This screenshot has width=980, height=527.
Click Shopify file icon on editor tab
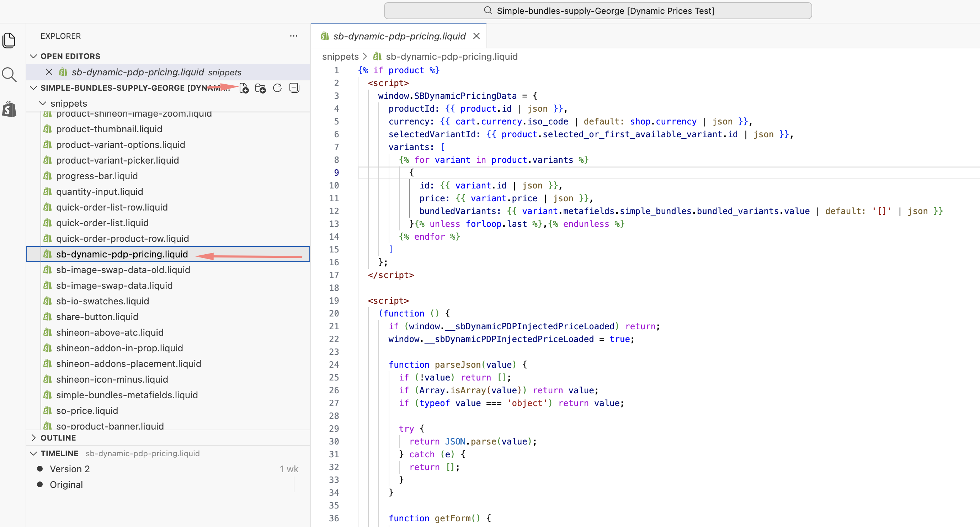(325, 36)
